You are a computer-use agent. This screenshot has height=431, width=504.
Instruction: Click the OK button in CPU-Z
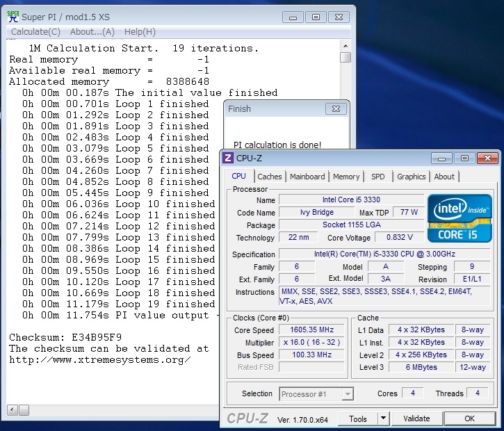pos(469,418)
